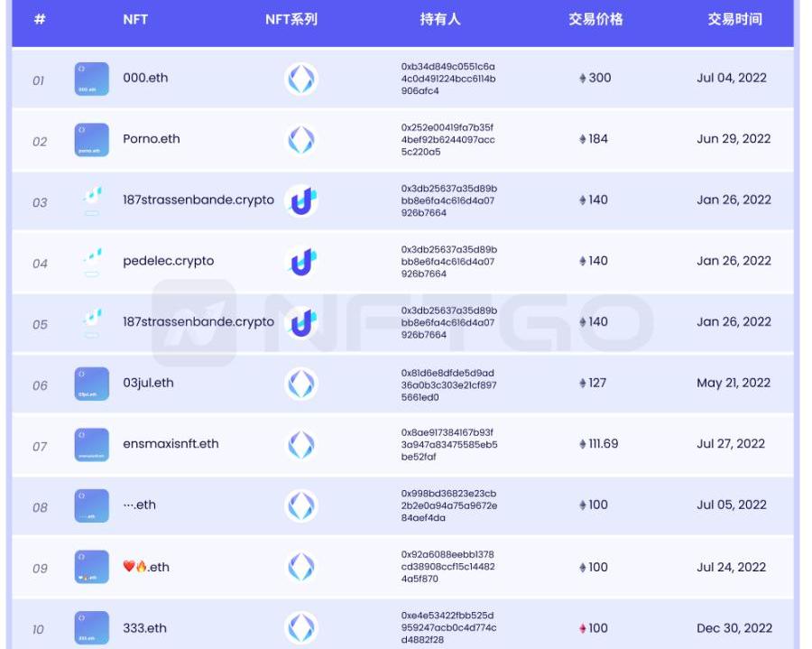This screenshot has width=812, height=649.
Task: Click Unstoppable Domains icon in row 03
Action: pos(301,201)
